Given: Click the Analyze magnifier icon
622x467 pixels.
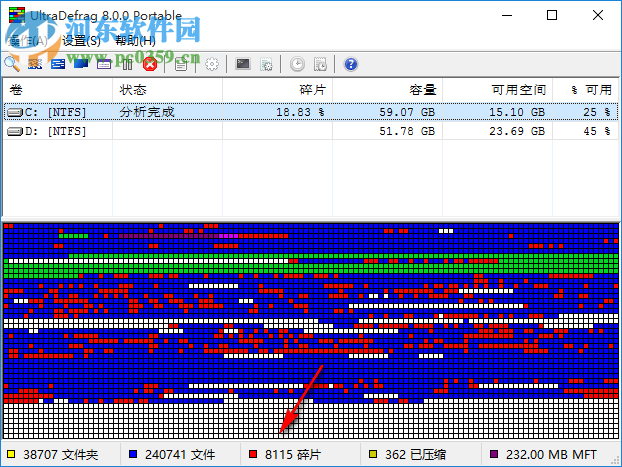Looking at the screenshot, I should tap(12, 64).
